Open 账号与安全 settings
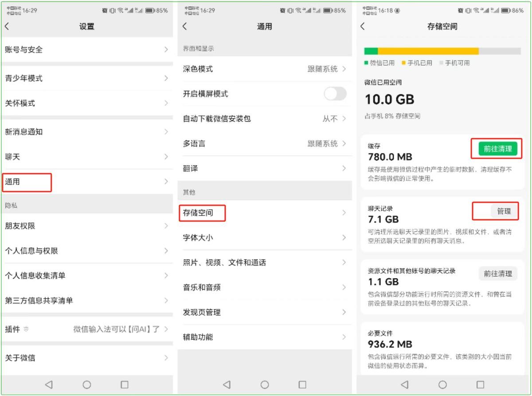Viewport: 532px width, 396px height. pos(86,50)
